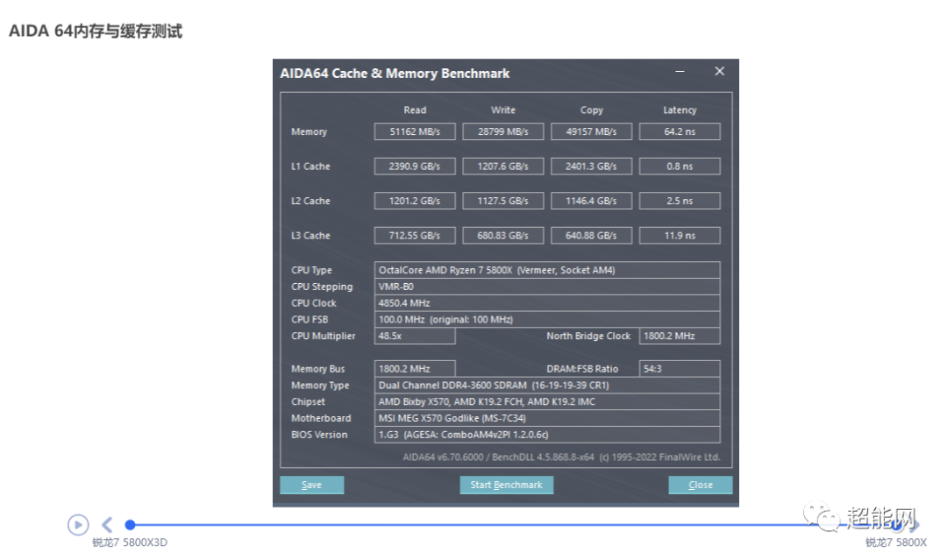Click L3 Cache Write value 680.83 GB/s
Image resolution: width=947 pixels, height=560 pixels.
coord(503,236)
